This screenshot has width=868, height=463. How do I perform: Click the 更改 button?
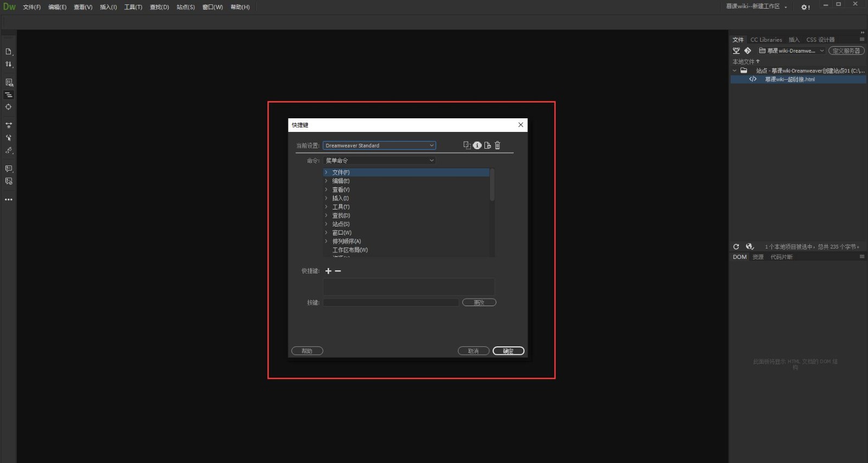point(479,303)
